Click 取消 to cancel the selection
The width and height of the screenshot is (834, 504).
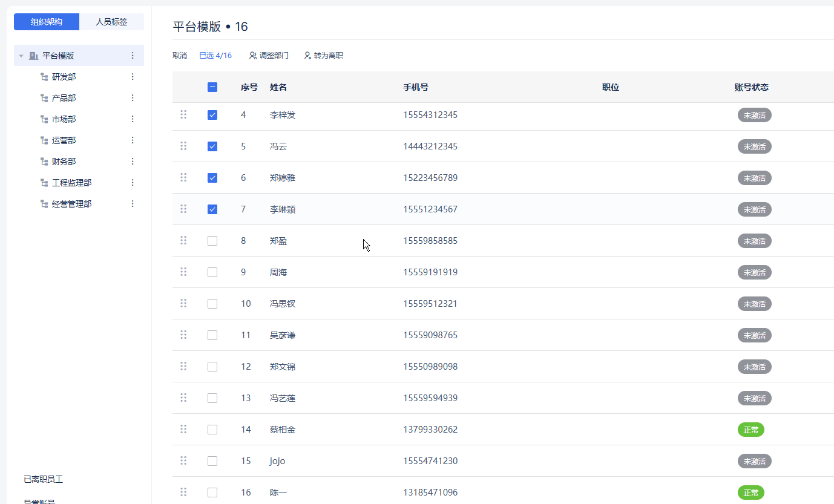(180, 56)
